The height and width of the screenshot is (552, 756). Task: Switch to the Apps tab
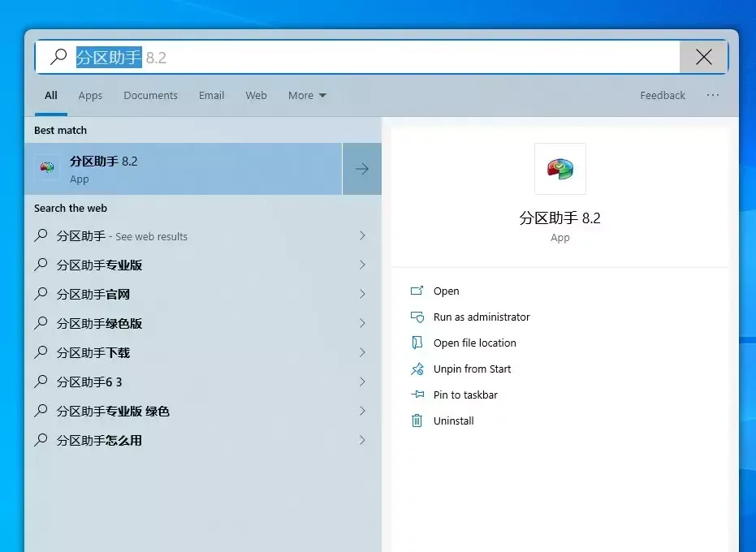pyautogui.click(x=90, y=95)
